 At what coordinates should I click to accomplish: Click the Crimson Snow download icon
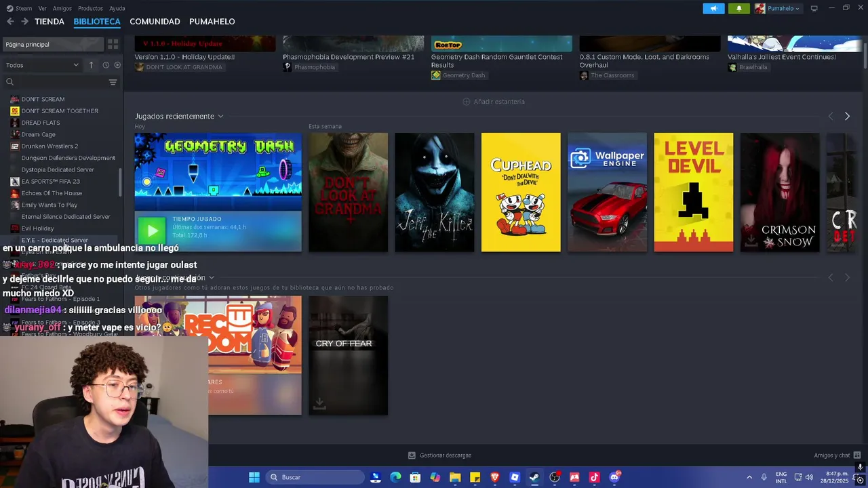(x=751, y=241)
